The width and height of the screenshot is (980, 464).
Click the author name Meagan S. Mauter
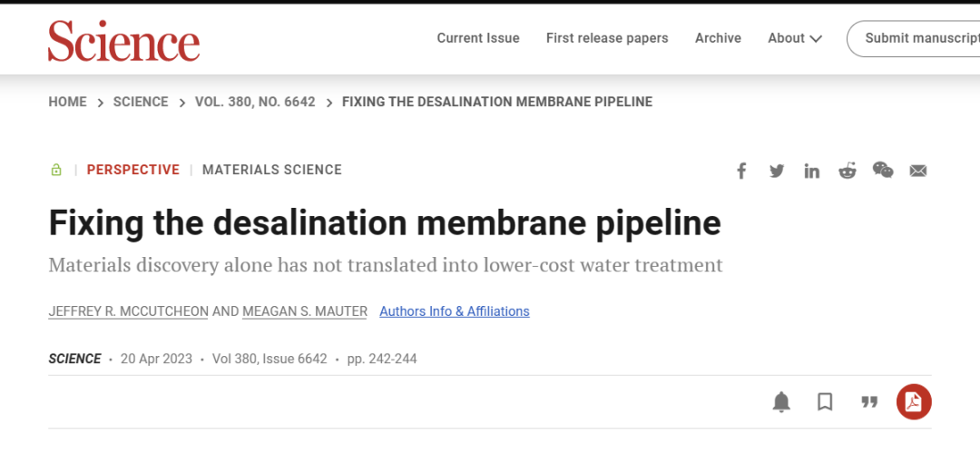(x=305, y=311)
